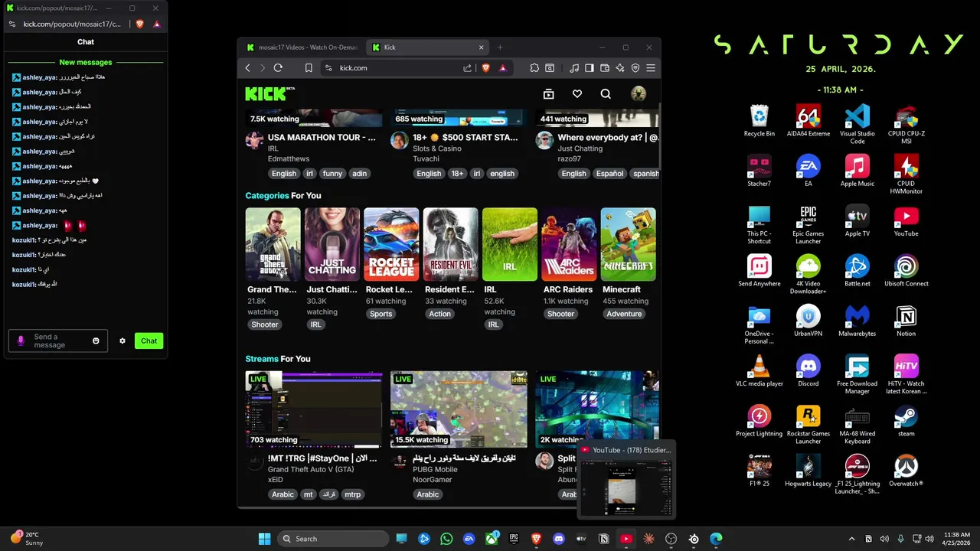Click the taskbar Search box
The height and width of the screenshot is (551, 980).
[x=333, y=539]
